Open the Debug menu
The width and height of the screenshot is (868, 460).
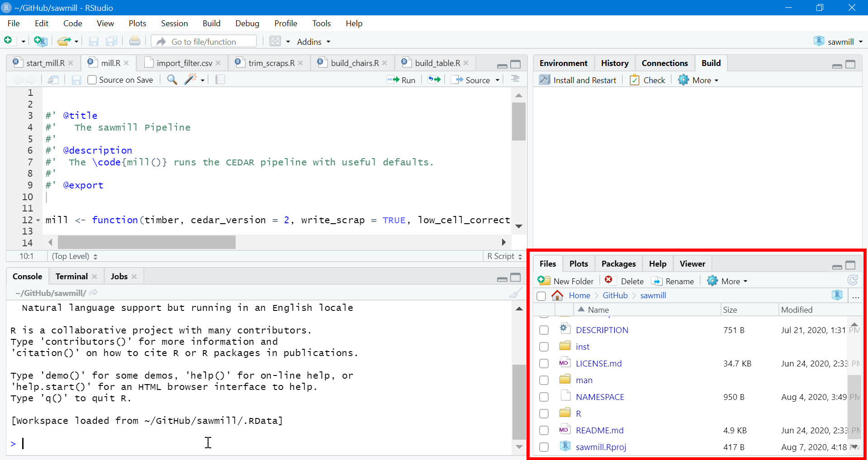(247, 23)
